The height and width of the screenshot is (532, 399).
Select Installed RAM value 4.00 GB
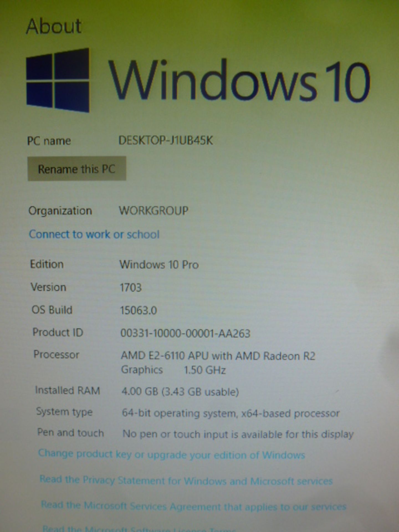click(x=140, y=392)
